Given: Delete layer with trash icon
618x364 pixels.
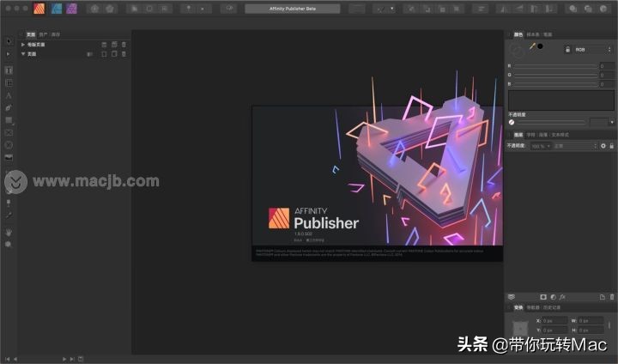Looking at the screenshot, I should (612, 297).
